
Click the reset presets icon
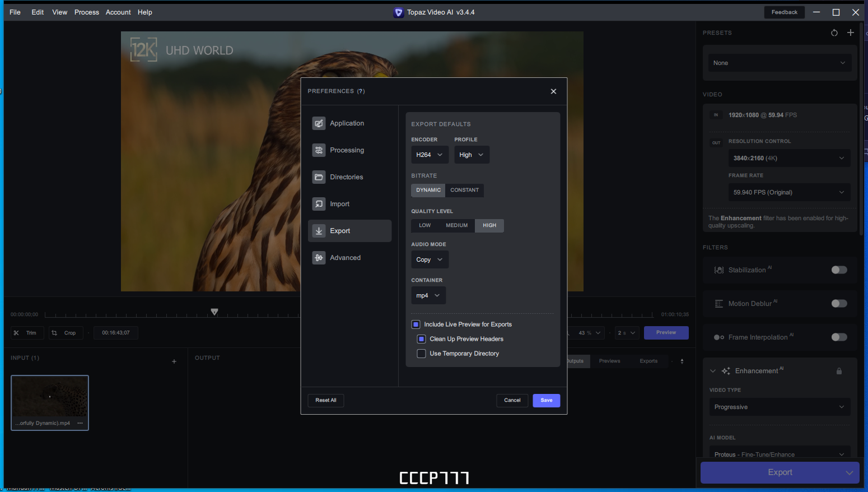[834, 33]
